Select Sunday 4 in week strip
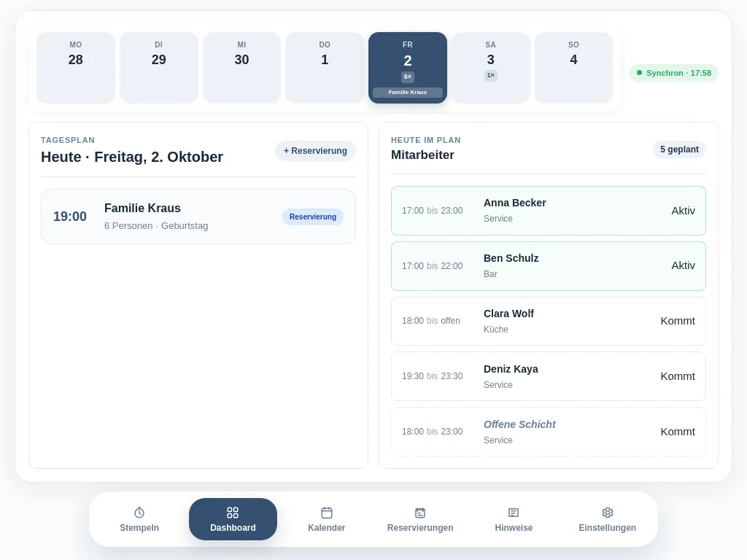747x560 pixels. click(x=573, y=68)
